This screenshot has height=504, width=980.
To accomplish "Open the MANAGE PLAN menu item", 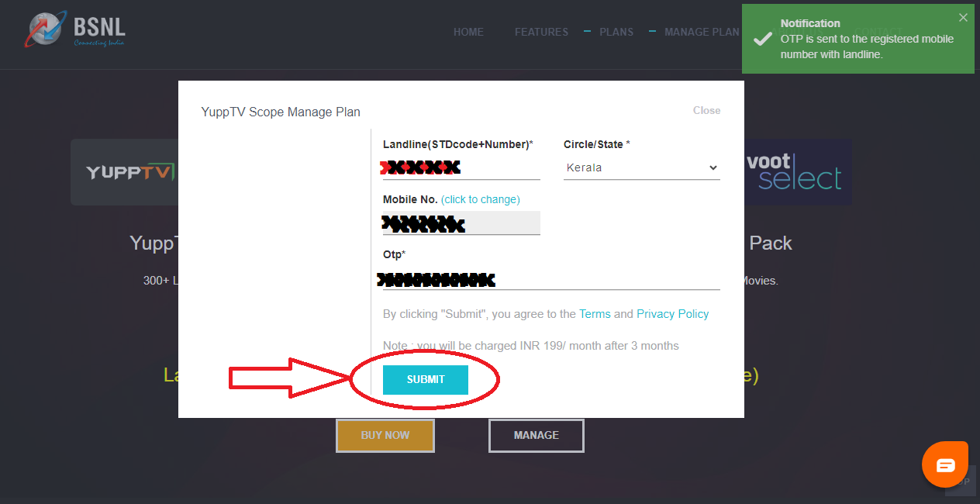I will (x=702, y=32).
